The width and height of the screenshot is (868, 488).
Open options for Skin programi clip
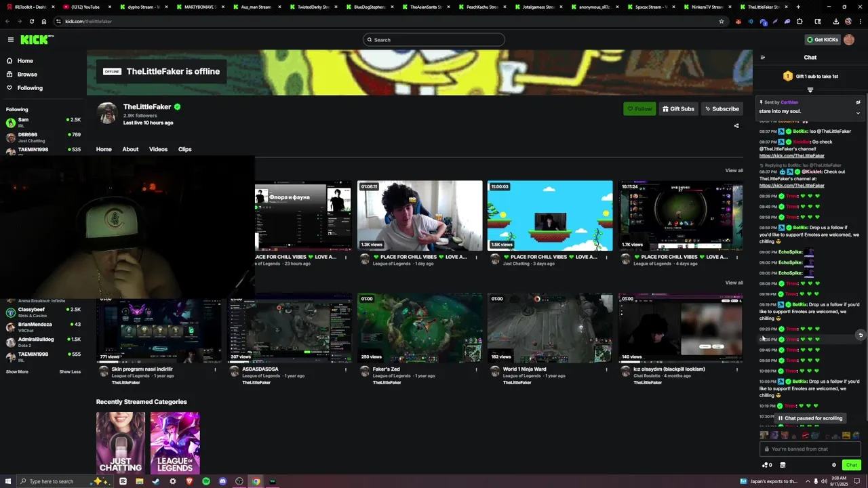pos(216,369)
